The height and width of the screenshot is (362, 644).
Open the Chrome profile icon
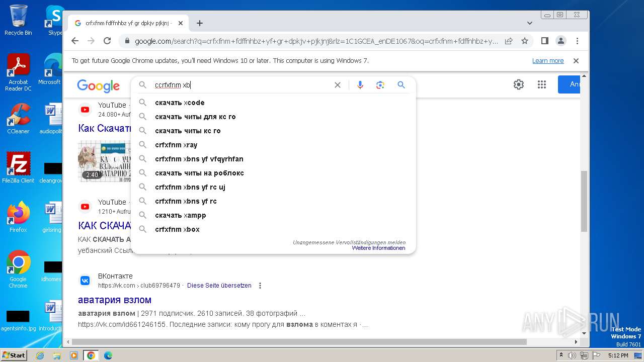561,41
